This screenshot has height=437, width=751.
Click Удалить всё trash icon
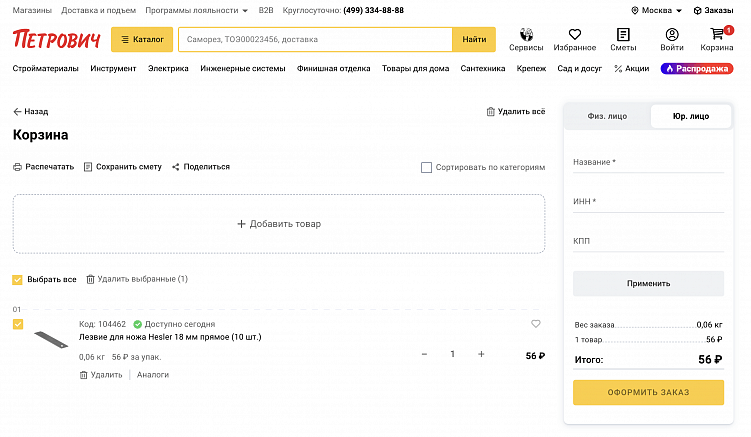tap(490, 112)
